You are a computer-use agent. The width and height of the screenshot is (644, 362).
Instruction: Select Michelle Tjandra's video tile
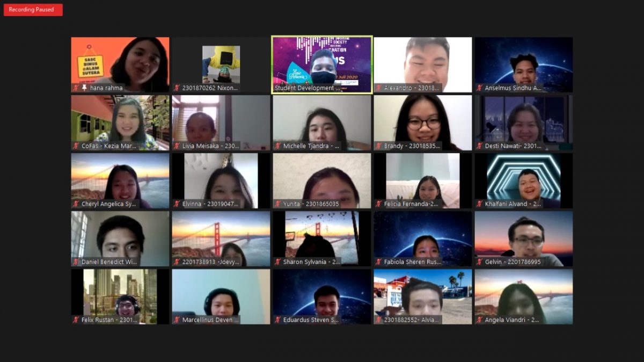pyautogui.click(x=322, y=122)
